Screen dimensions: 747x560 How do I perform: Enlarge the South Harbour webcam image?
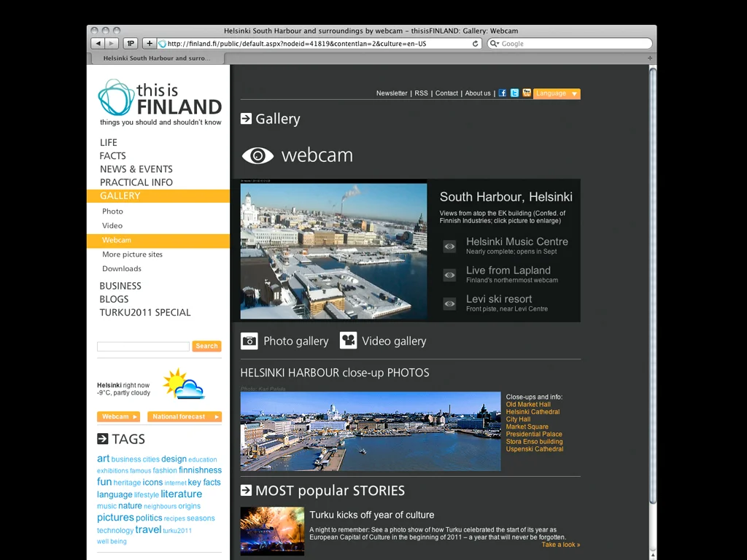click(333, 251)
